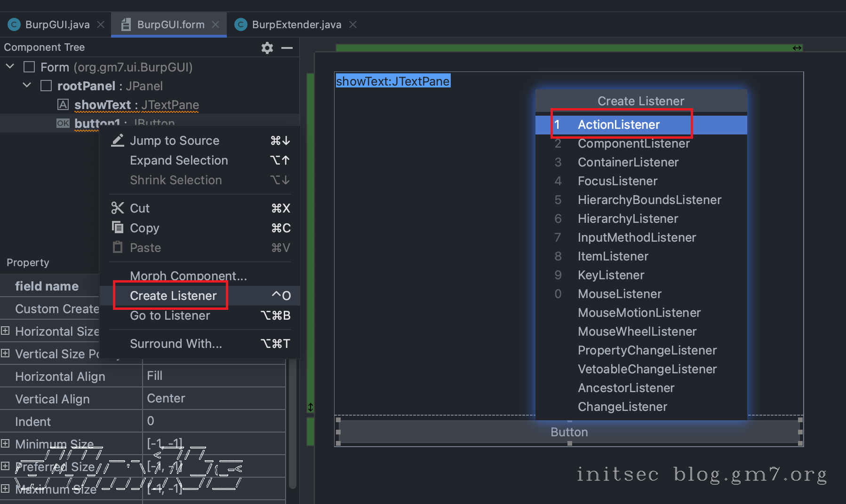Viewport: 846px width, 504px height.
Task: Click the Jump to Source pencil icon
Action: [x=117, y=141]
